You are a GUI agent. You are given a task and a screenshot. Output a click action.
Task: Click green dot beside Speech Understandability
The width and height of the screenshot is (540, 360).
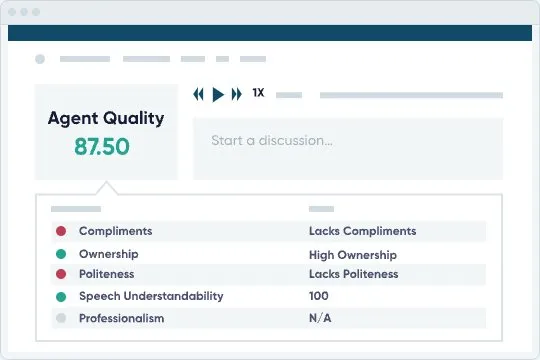(x=61, y=297)
